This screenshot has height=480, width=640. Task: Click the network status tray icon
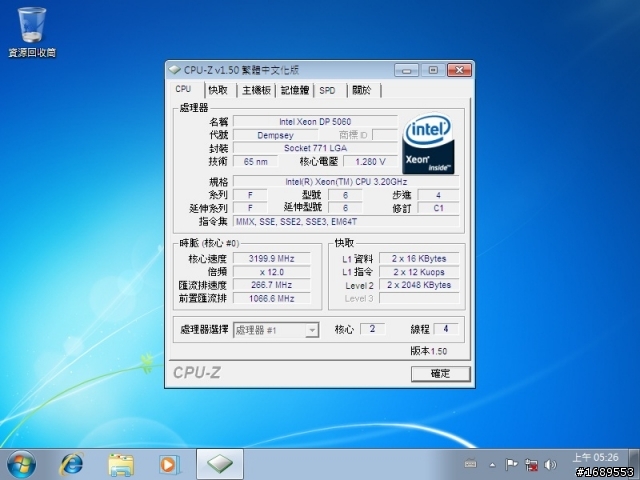pyautogui.click(x=531, y=464)
